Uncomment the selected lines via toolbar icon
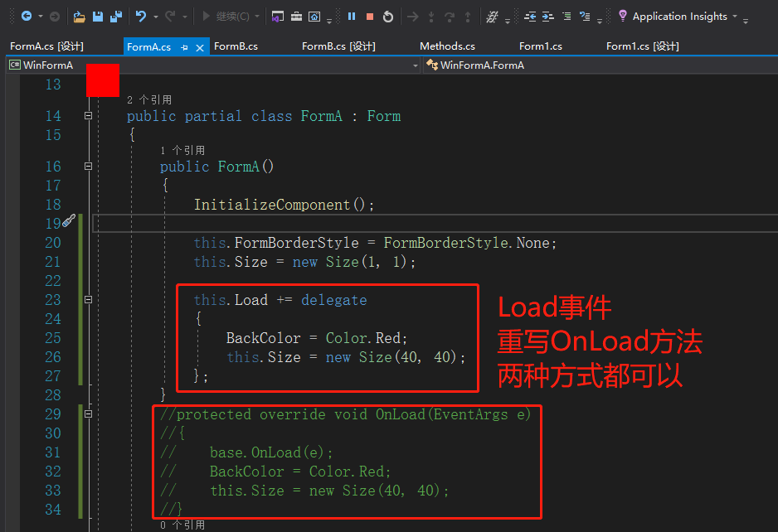The image size is (778, 532). tap(585, 17)
